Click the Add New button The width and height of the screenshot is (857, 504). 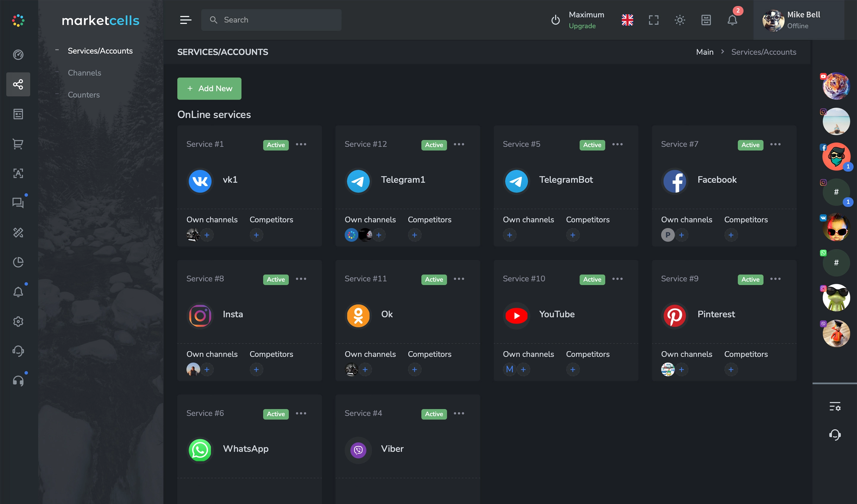(209, 89)
